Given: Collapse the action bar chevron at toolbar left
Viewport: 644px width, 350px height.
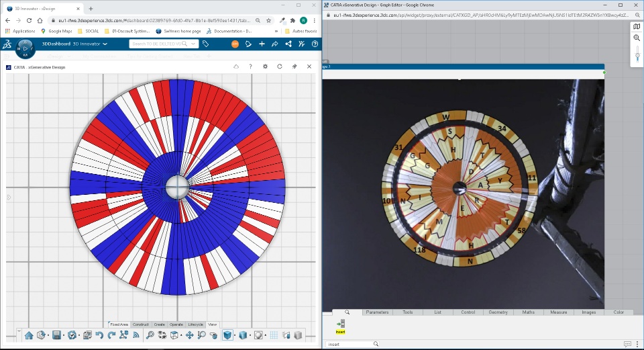Looking at the screenshot, I should pos(19,331).
